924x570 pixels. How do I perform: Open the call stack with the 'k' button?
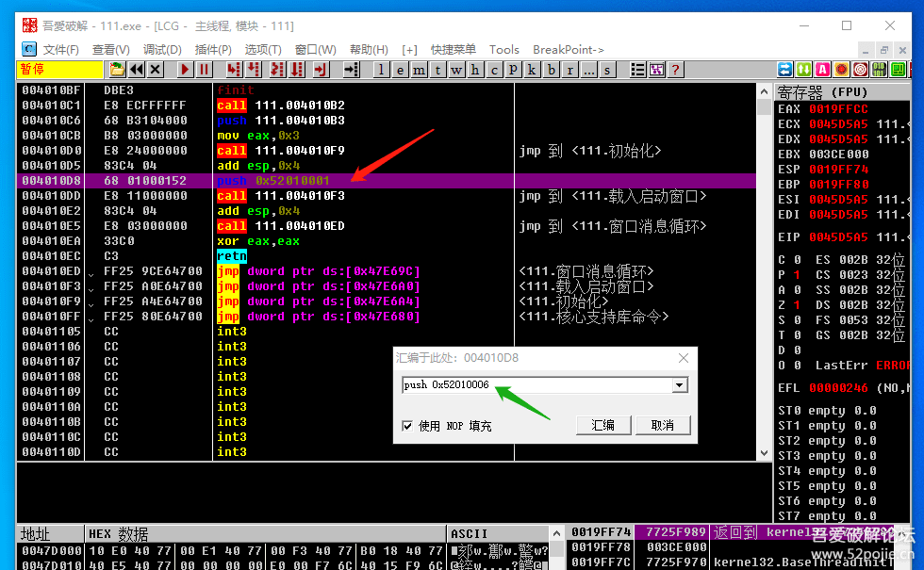(532, 69)
